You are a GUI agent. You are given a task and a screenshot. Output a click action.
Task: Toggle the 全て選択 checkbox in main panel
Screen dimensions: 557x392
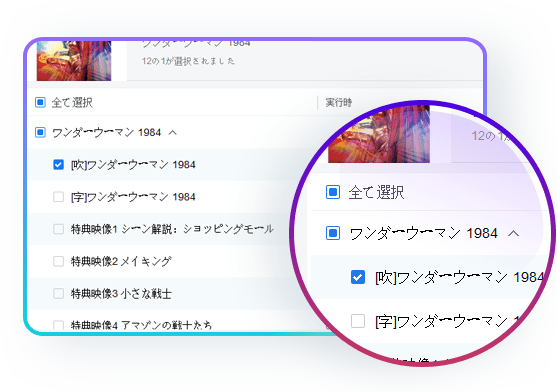(40, 103)
